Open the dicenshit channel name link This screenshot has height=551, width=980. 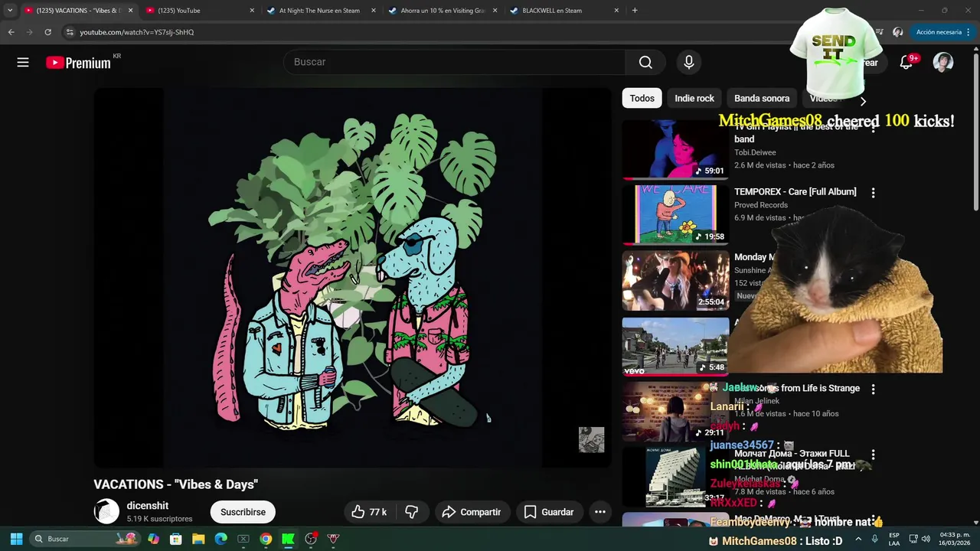click(x=148, y=506)
